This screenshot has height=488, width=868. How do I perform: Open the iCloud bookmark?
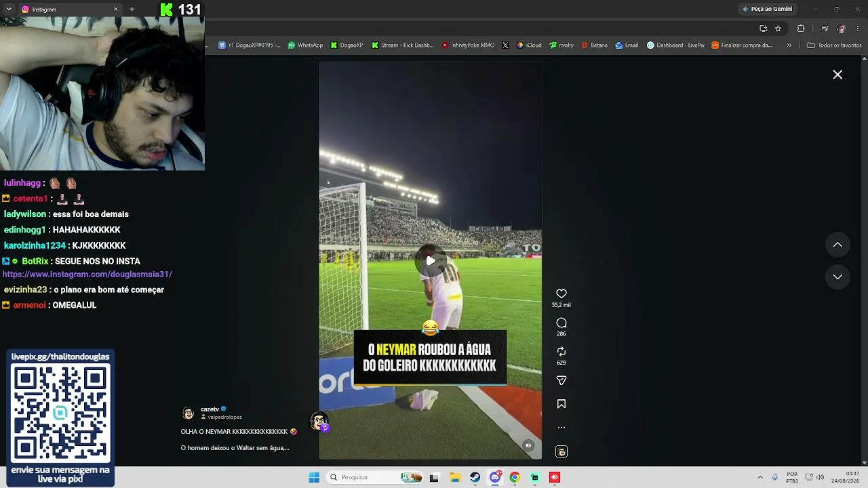click(529, 45)
